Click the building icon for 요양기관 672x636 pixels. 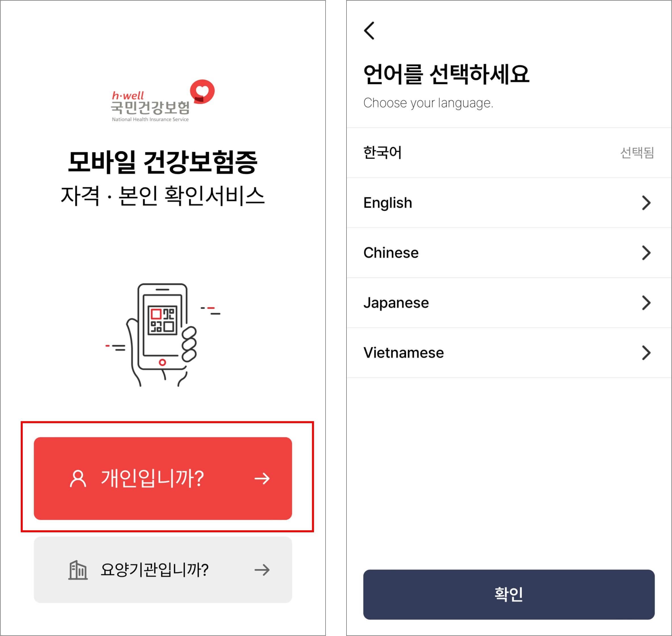78,570
